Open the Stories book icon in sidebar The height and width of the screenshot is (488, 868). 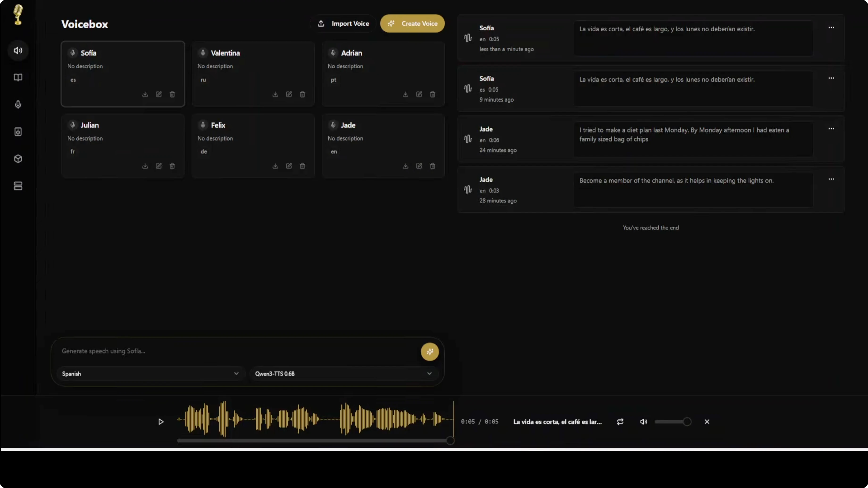18,78
